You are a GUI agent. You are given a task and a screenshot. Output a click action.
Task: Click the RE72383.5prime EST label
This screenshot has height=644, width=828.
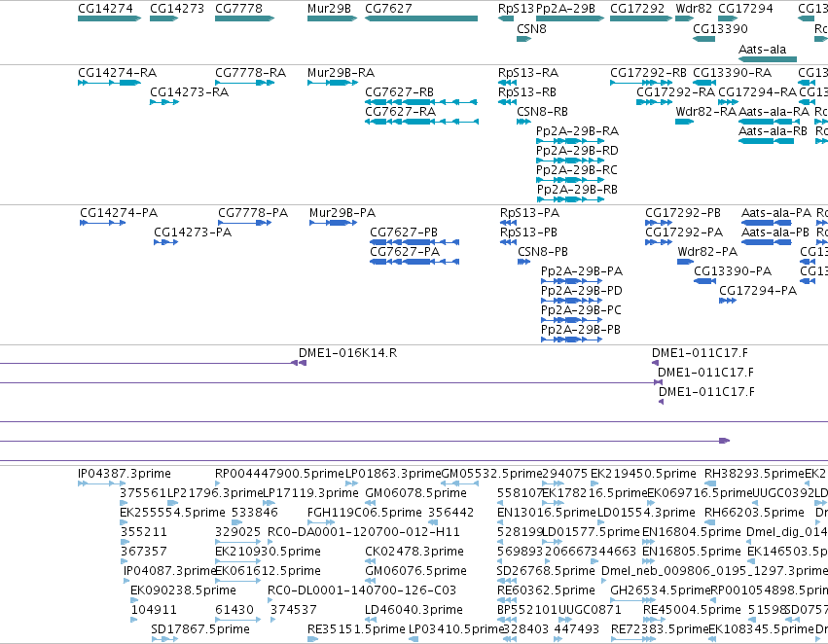659,629
